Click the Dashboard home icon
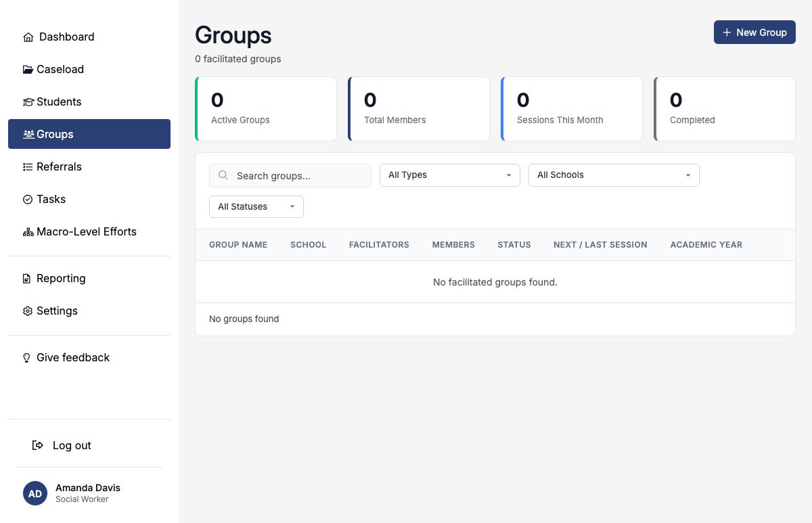The height and width of the screenshot is (523, 812). (x=28, y=37)
